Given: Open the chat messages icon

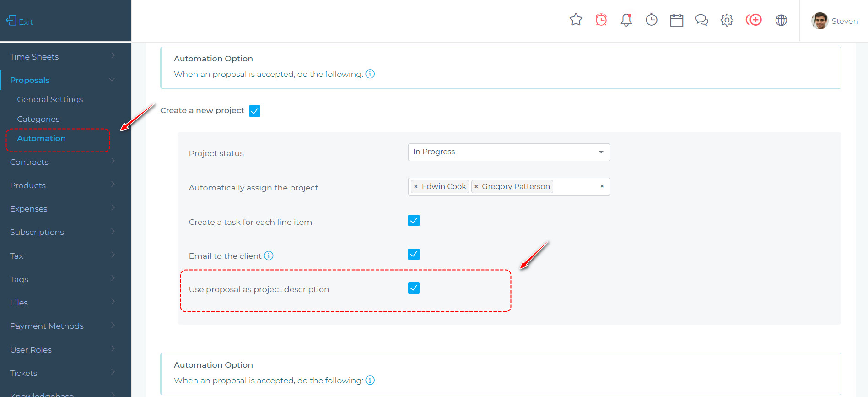Looking at the screenshot, I should click(701, 20).
